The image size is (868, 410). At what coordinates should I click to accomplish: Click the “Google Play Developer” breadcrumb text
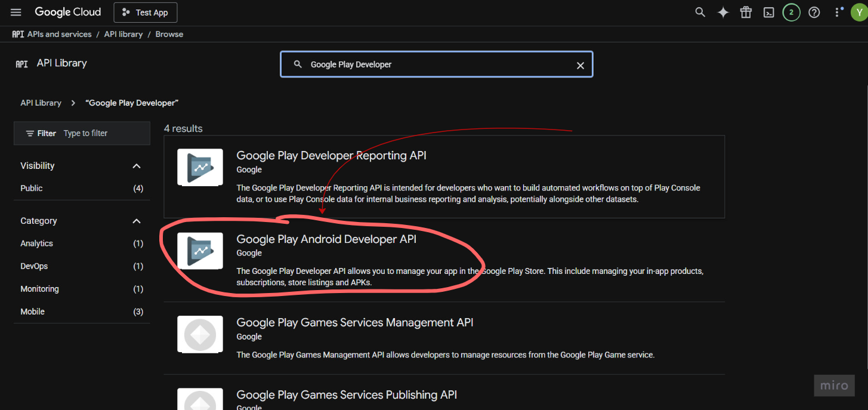(132, 103)
